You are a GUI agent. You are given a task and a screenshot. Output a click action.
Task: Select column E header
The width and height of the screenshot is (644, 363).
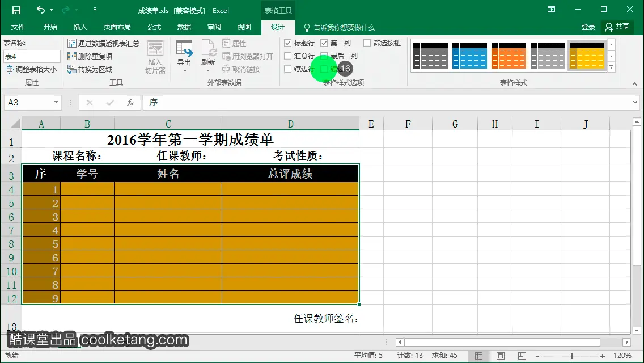click(x=371, y=124)
